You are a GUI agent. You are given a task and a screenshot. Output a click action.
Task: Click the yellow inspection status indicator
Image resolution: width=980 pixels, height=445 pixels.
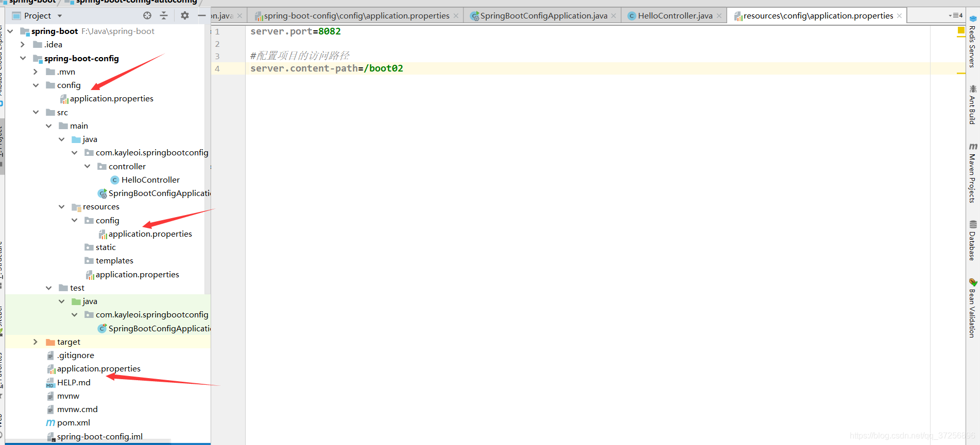click(x=961, y=31)
